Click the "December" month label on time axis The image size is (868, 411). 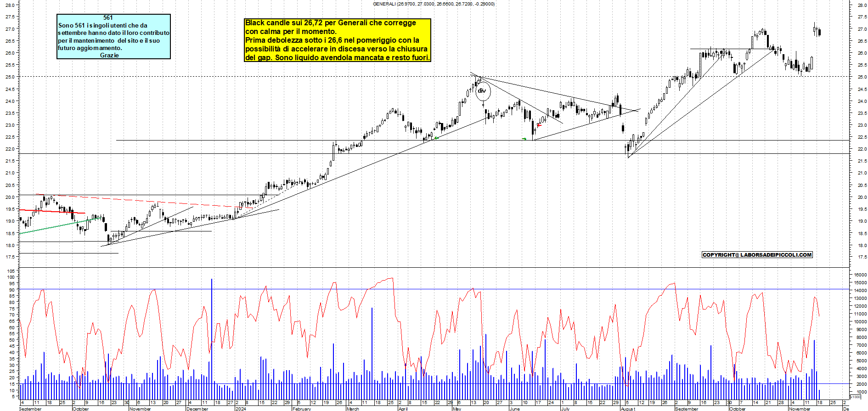tap(197, 409)
